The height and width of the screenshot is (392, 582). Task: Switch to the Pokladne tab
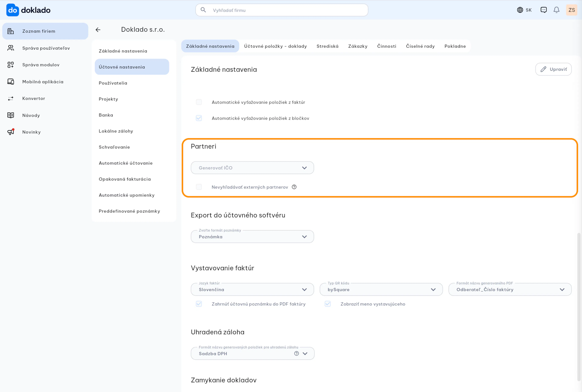[455, 46]
